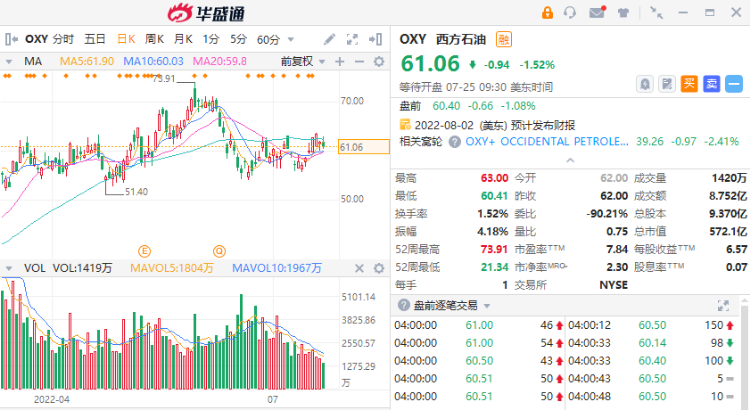Click the 华盛通 logo
The height and width of the screenshot is (410, 750).
point(206,13)
